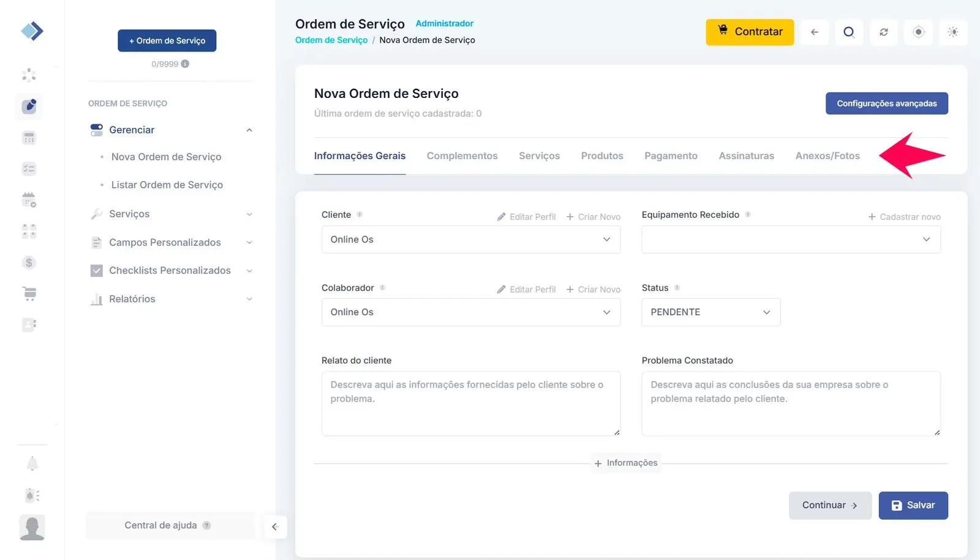Switch to the Anexos/Fotos tab
This screenshot has height=560, width=980.
(x=827, y=156)
